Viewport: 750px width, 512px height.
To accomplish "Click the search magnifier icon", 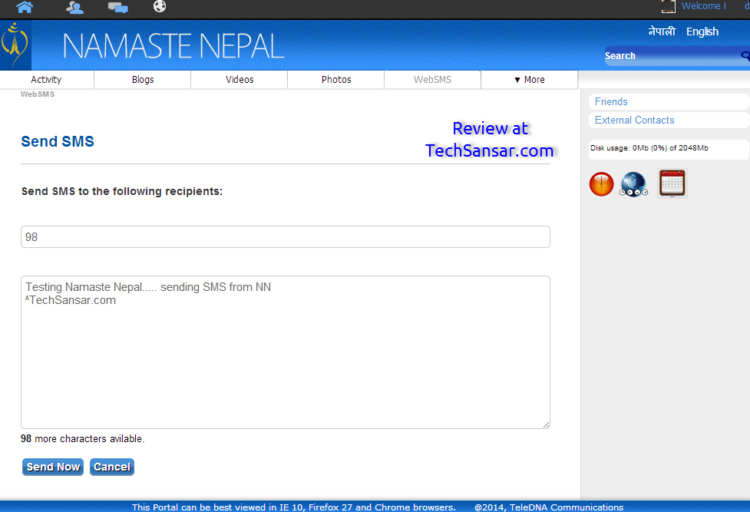I will [x=745, y=56].
